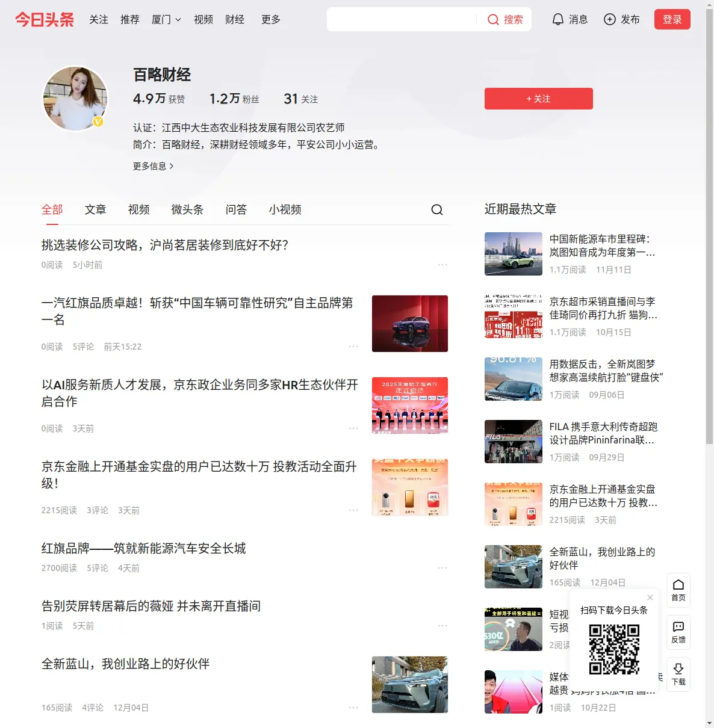Open the 更多 navigation menu
This screenshot has width=714, height=728.
point(271,20)
